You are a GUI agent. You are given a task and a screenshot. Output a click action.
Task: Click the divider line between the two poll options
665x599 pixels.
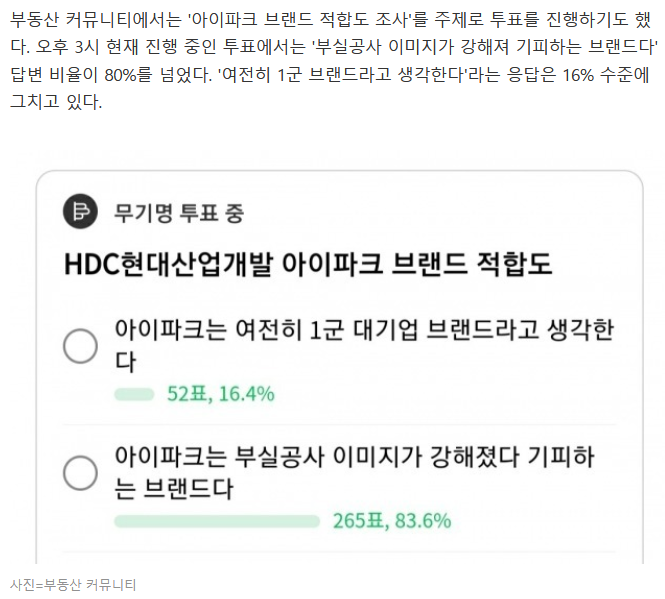[339, 424]
